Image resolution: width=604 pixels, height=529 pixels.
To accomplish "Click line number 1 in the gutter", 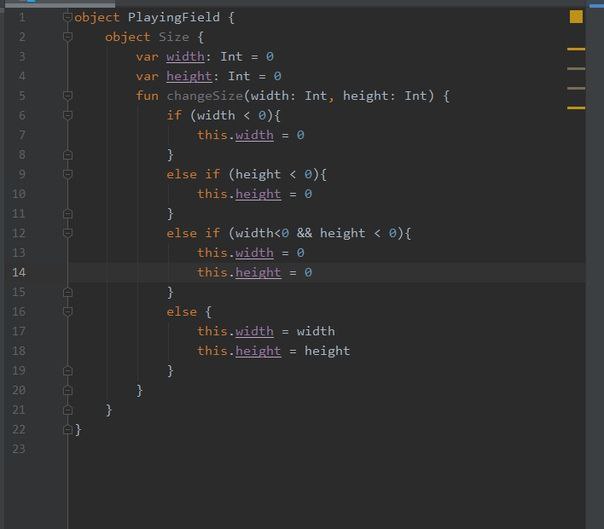I will click(x=22, y=17).
